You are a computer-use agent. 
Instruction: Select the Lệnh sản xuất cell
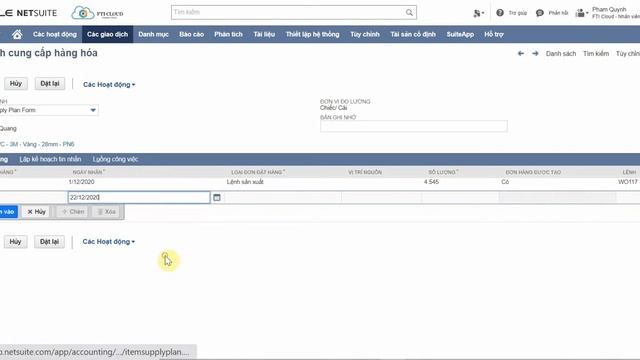click(x=245, y=182)
